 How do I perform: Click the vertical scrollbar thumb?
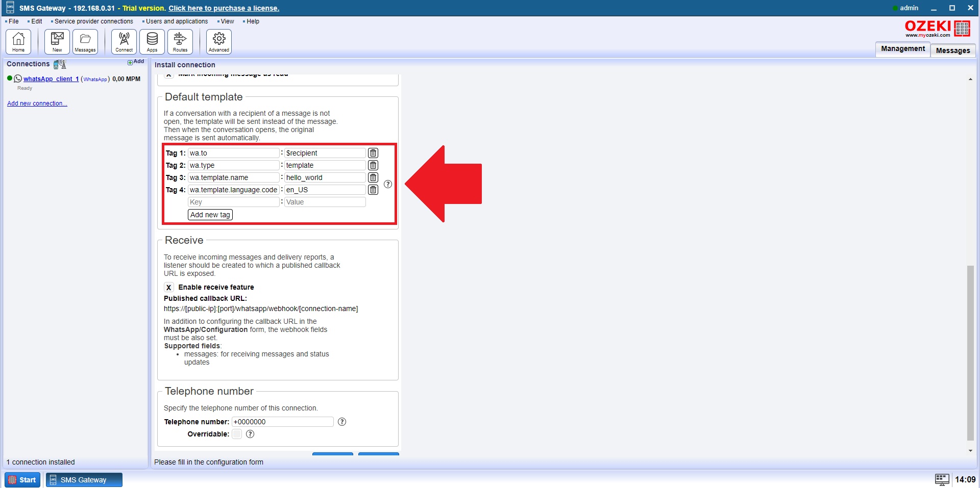tap(970, 353)
